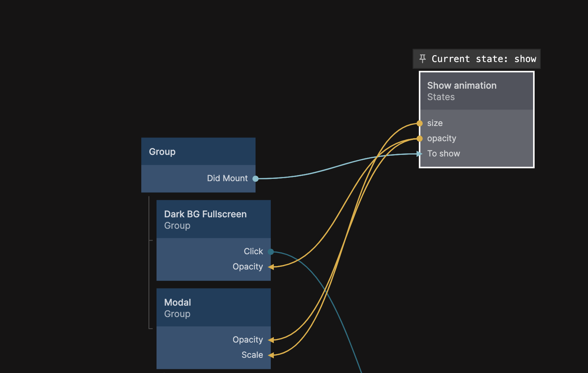The image size is (588, 373).
Task: Click the Scale input arrow on Modal node
Action: pos(271,355)
